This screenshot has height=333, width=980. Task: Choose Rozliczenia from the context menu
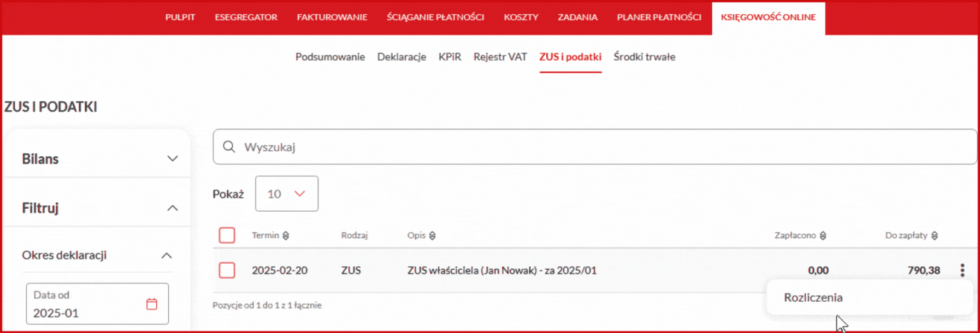point(813,297)
